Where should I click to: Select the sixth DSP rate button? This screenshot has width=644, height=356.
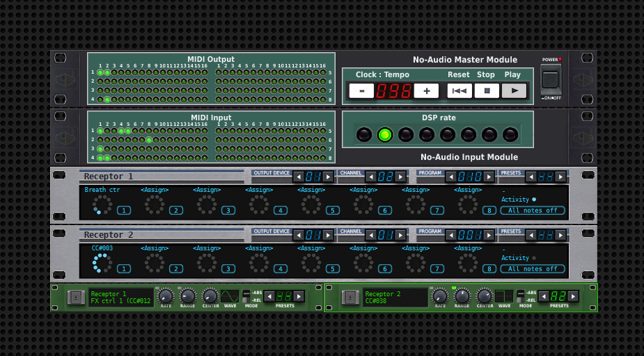click(469, 134)
